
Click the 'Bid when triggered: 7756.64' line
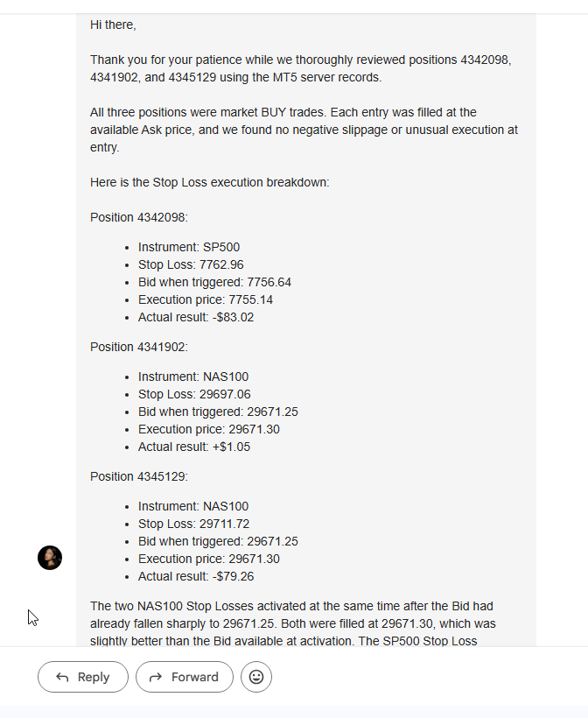coord(214,282)
